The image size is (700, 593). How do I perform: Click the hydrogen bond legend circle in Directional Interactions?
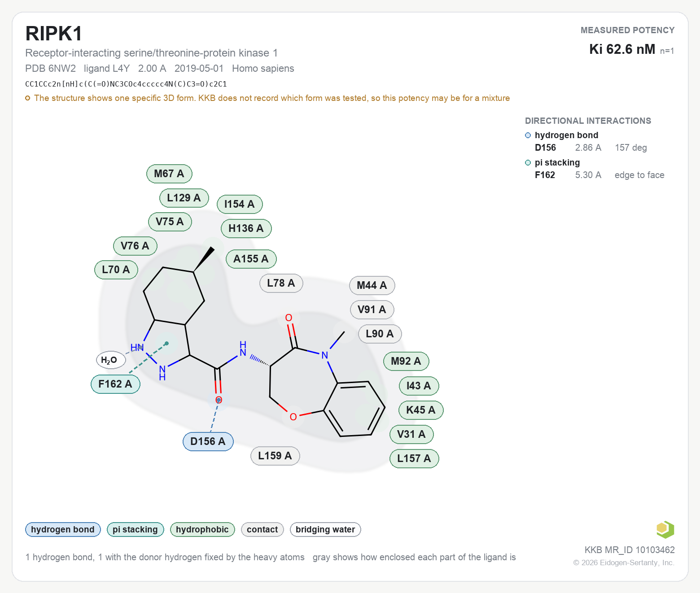click(528, 135)
